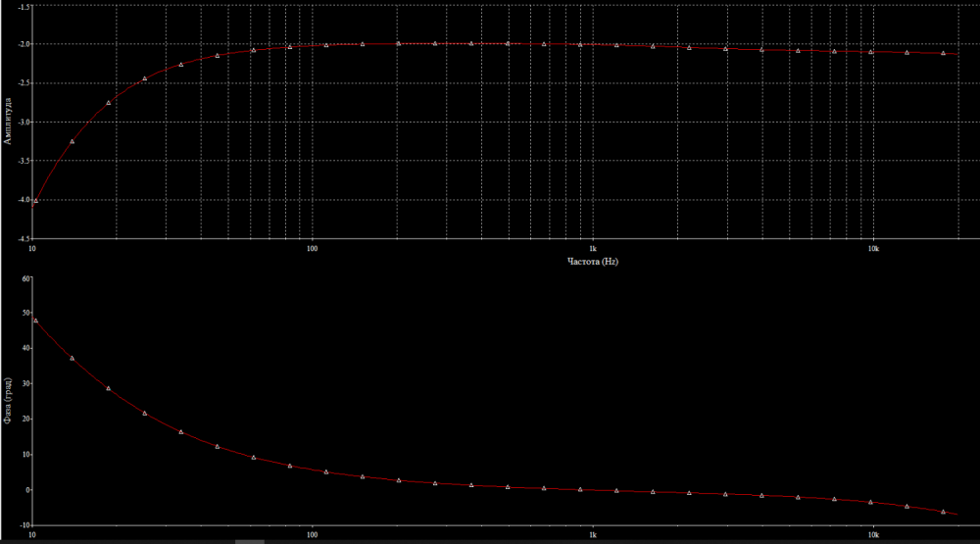Click the 1k tick under the amplitude plot
980x544 pixels.
tap(592, 247)
